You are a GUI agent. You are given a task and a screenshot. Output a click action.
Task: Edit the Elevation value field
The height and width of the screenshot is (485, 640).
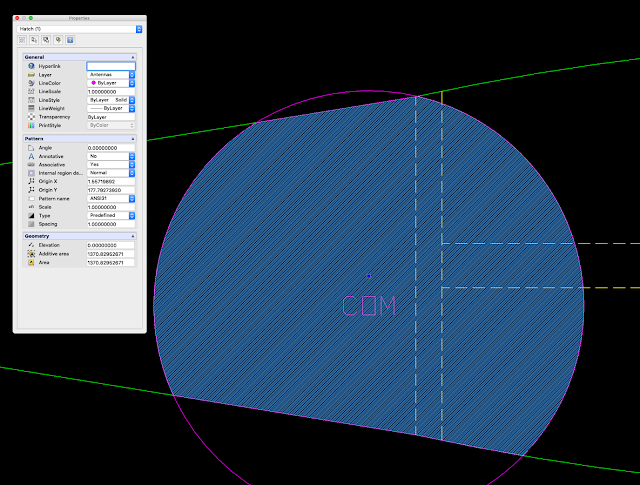pos(111,245)
